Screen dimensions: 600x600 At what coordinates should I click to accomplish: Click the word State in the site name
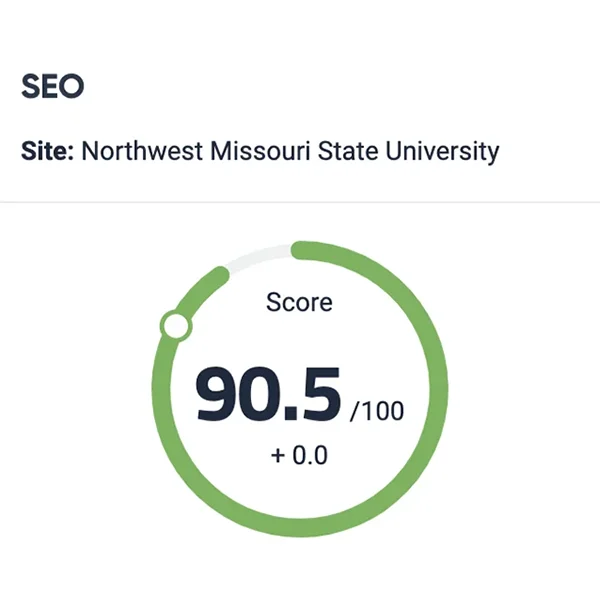pos(348,151)
